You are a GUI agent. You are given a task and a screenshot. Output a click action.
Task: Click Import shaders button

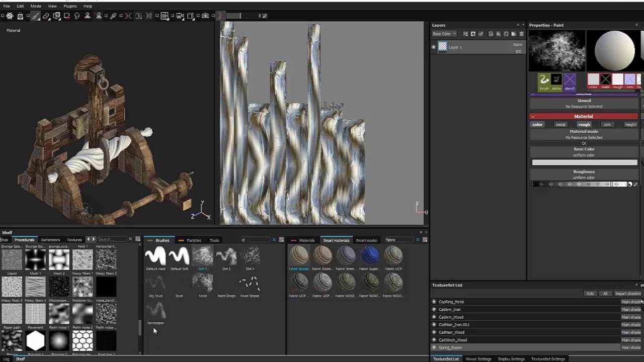point(627,294)
